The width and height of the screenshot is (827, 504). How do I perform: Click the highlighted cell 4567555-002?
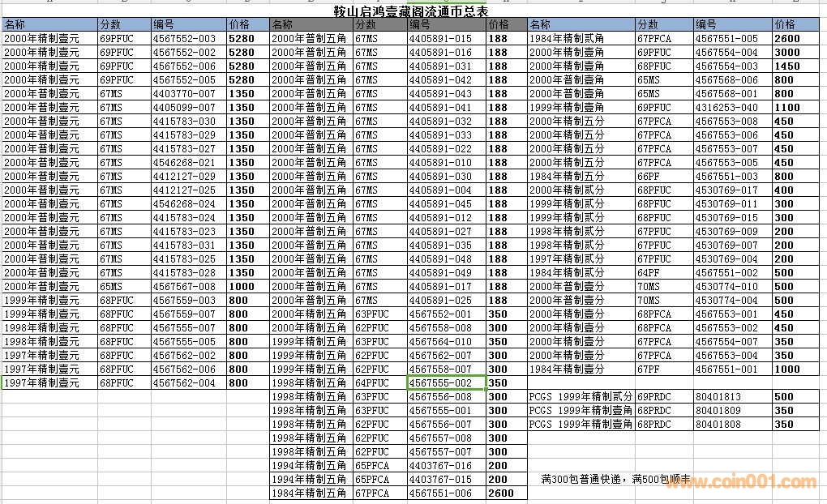tap(445, 383)
